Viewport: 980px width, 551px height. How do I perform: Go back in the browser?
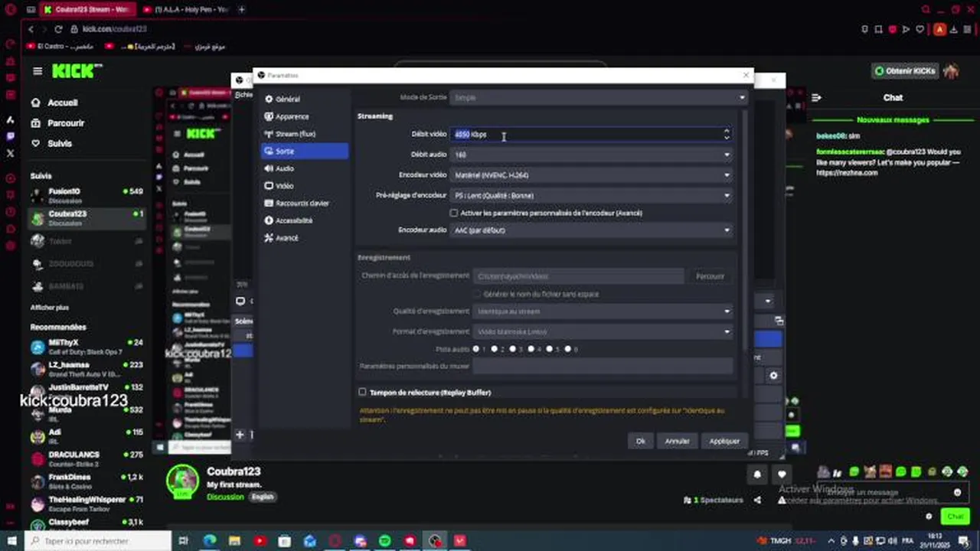[x=31, y=29]
